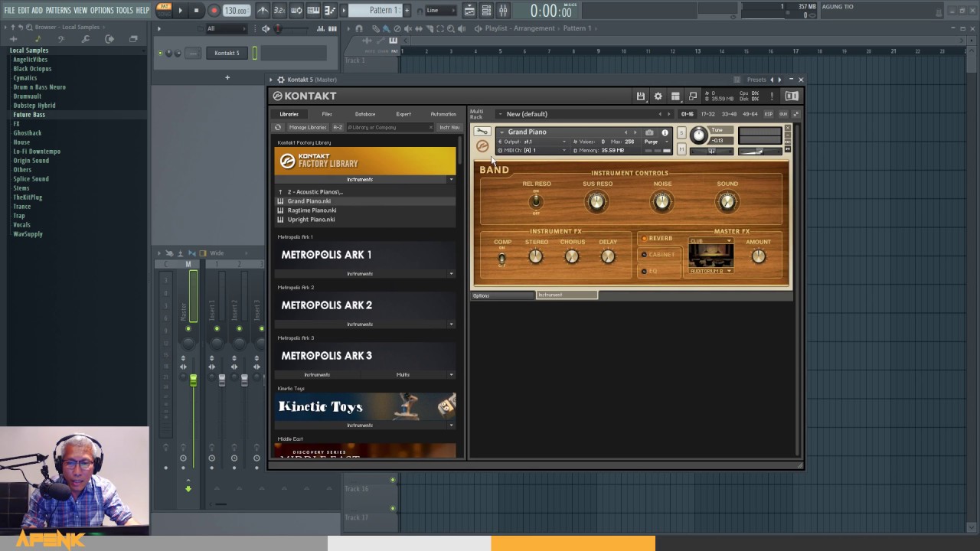Switch to the Automation tab in Kontakt
The width and height of the screenshot is (980, 551).
coord(443,114)
